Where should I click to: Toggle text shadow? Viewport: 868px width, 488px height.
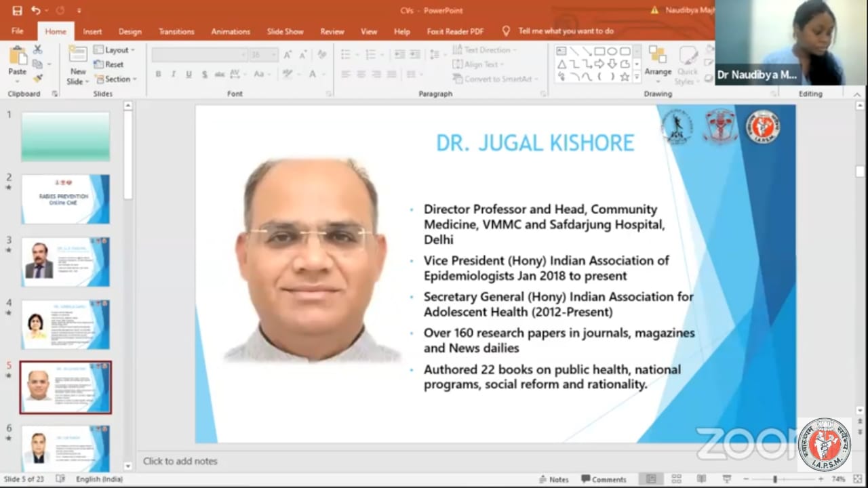pos(204,74)
